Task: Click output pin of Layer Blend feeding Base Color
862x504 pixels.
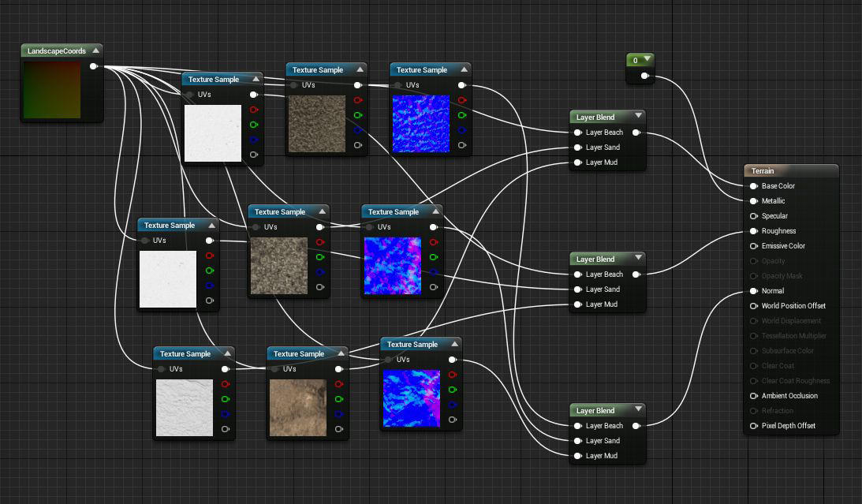Action: click(x=636, y=133)
